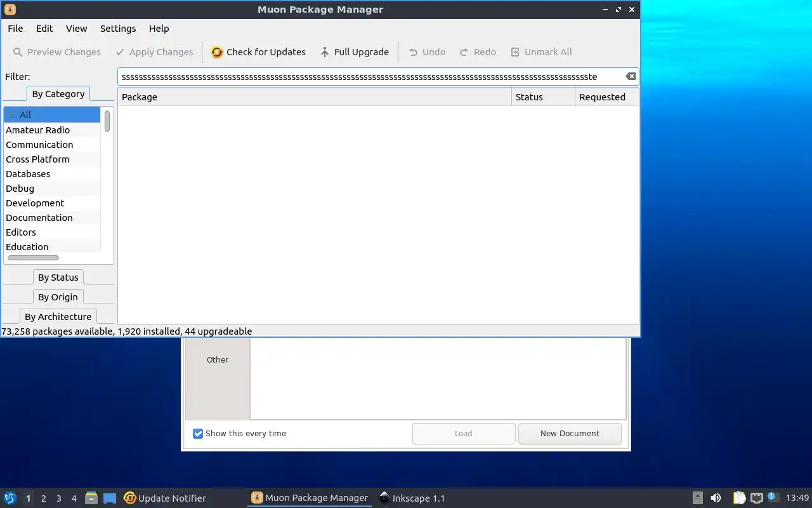Click the category list vertical scrollbar
Image resolution: width=812 pixels, height=508 pixels.
107,121
